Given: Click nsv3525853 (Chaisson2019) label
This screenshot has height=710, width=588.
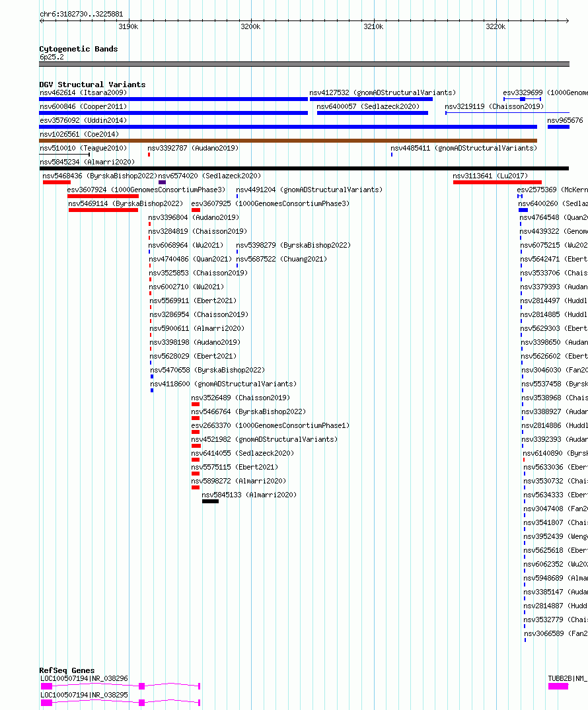Looking at the screenshot, I should click(199, 273).
